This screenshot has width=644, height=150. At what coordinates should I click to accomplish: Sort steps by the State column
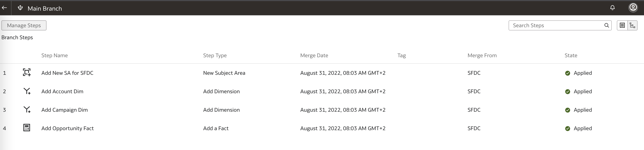(x=571, y=55)
